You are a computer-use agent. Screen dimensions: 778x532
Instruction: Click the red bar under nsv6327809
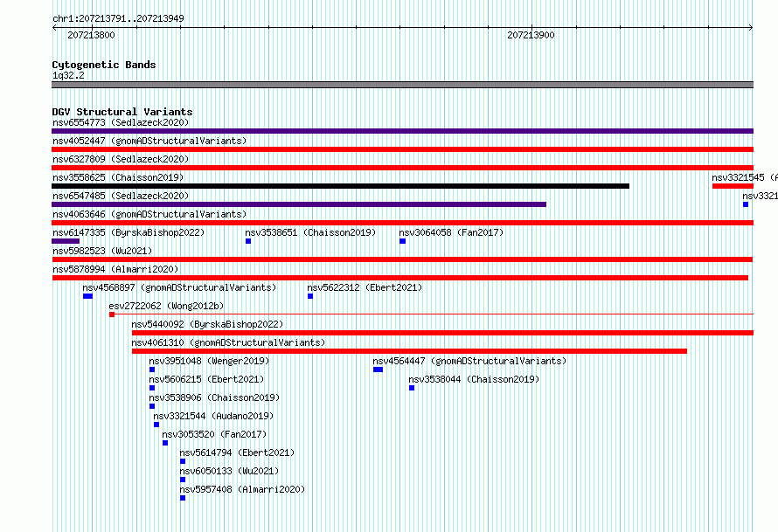pos(402,168)
